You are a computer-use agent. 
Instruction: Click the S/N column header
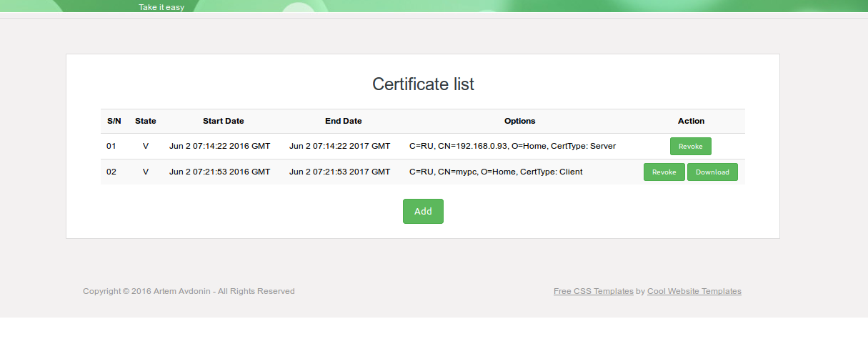click(114, 121)
